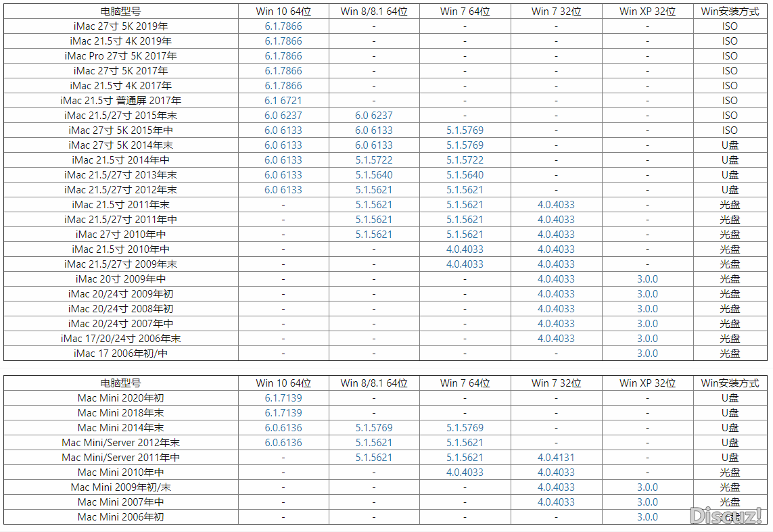This screenshot has height=532, width=773.
Task: Open Win 7 32位 link 4.0.4033 for iMac 2009年末
Action: [556, 264]
